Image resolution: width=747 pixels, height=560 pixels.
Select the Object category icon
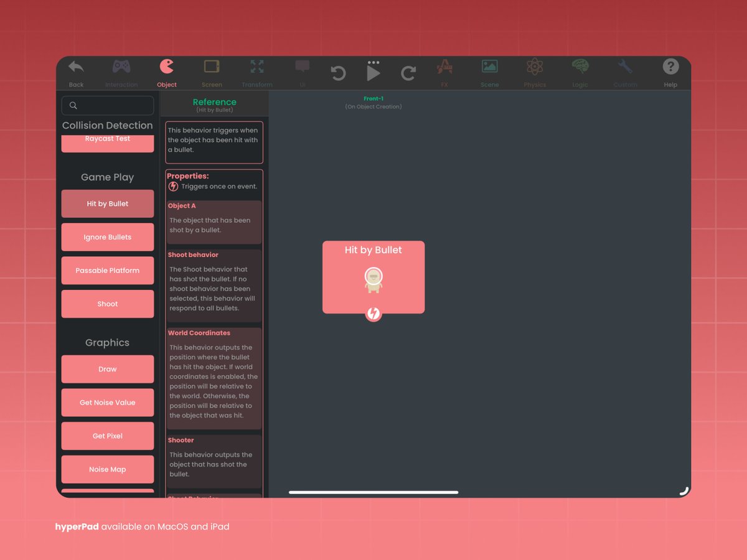tap(167, 67)
